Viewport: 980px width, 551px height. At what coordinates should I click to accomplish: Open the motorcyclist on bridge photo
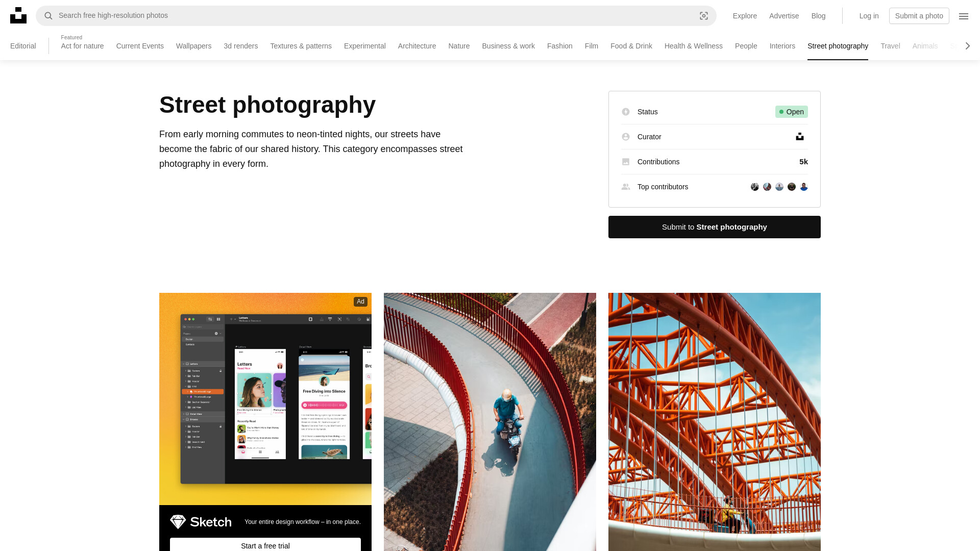point(490,422)
